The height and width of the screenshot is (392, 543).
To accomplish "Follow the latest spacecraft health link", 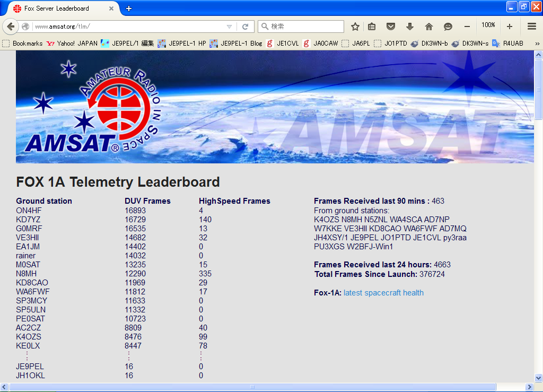I will point(383,293).
